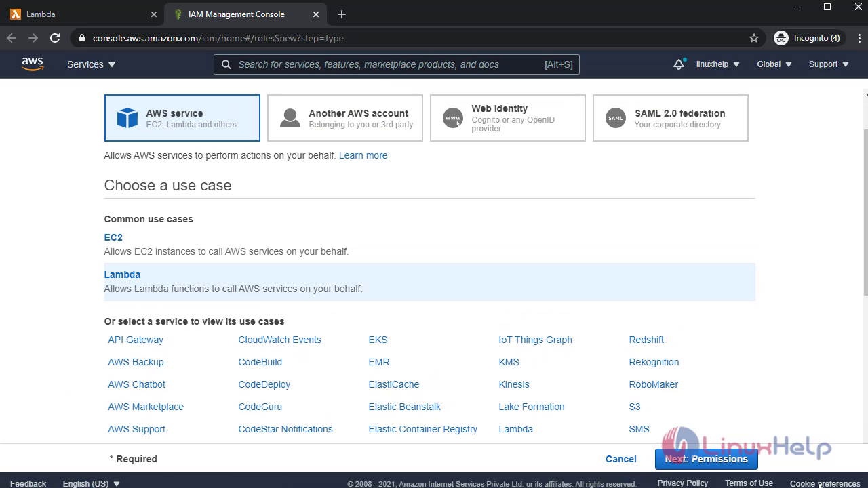The image size is (868, 488).
Task: Select Web identity entity card
Action: (x=508, y=118)
